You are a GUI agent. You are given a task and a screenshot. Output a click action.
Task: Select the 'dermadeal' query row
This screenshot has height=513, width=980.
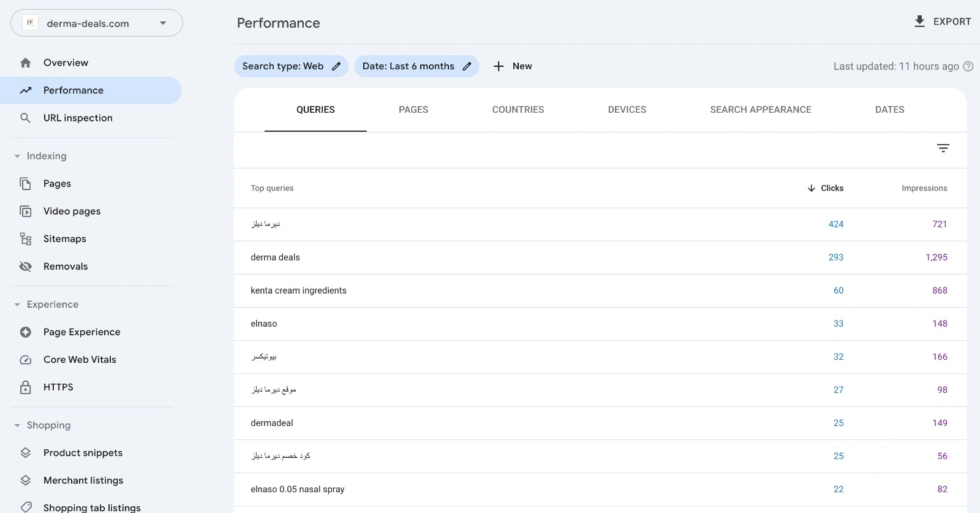600,423
